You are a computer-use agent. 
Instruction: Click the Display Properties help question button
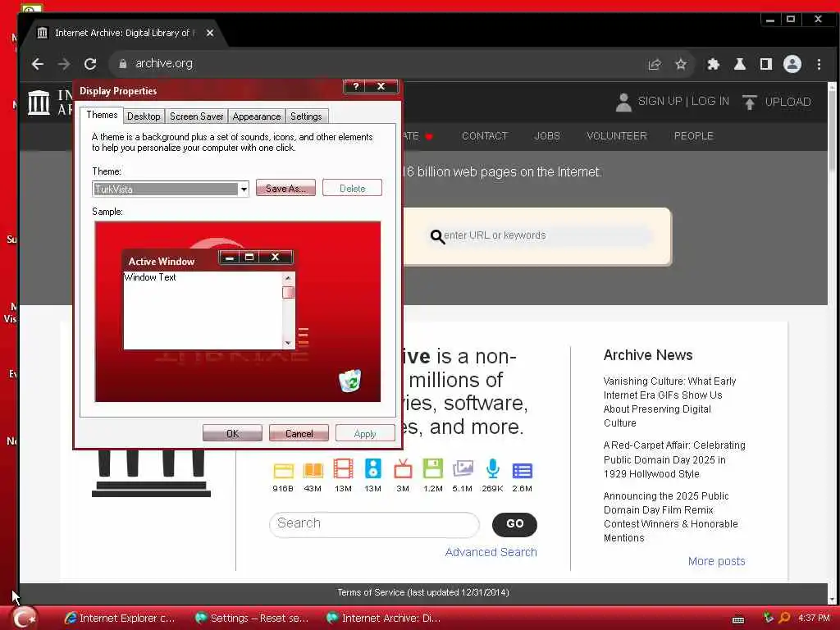click(356, 86)
